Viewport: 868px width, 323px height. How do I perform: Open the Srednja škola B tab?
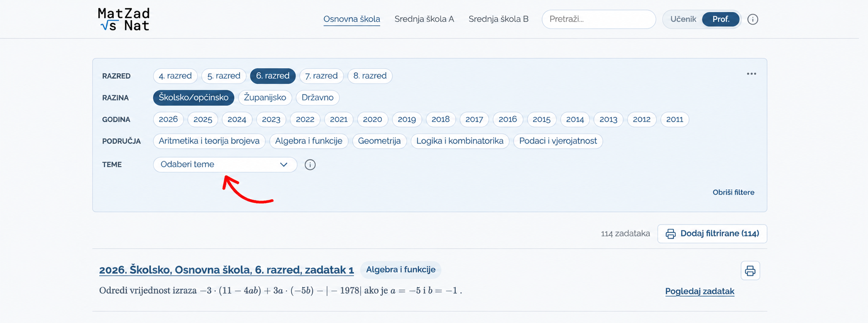498,19
